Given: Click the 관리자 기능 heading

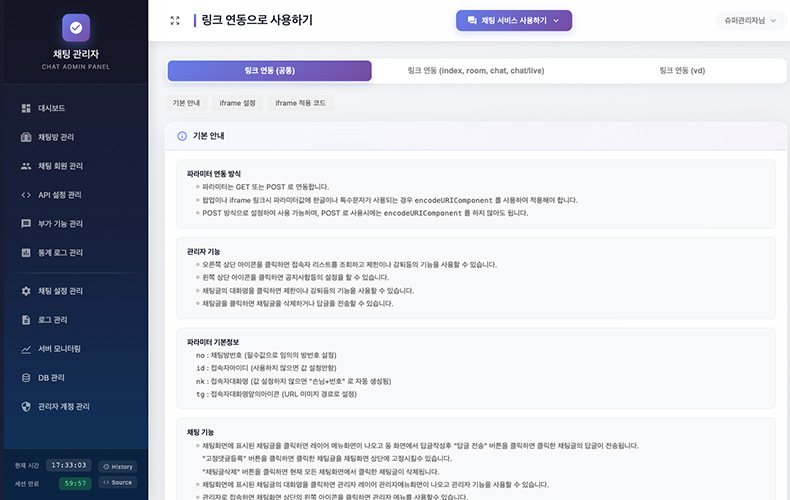Looking at the screenshot, I should (204, 252).
